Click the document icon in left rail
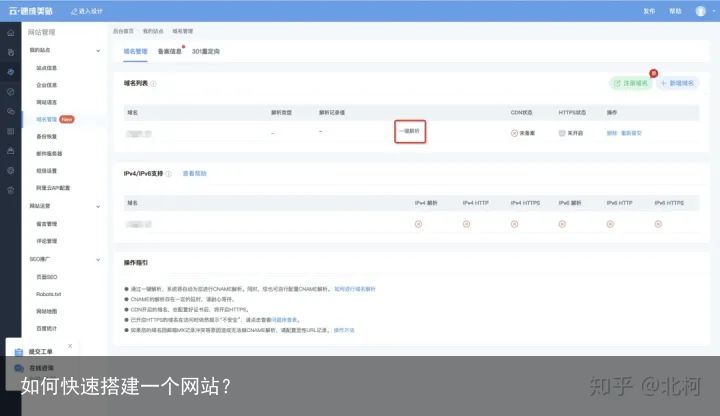 [11, 52]
